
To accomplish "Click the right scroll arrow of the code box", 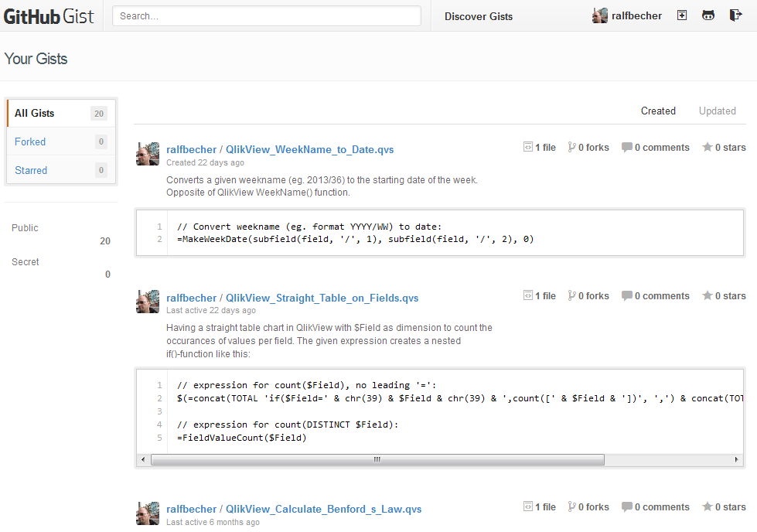I will tap(735, 459).
